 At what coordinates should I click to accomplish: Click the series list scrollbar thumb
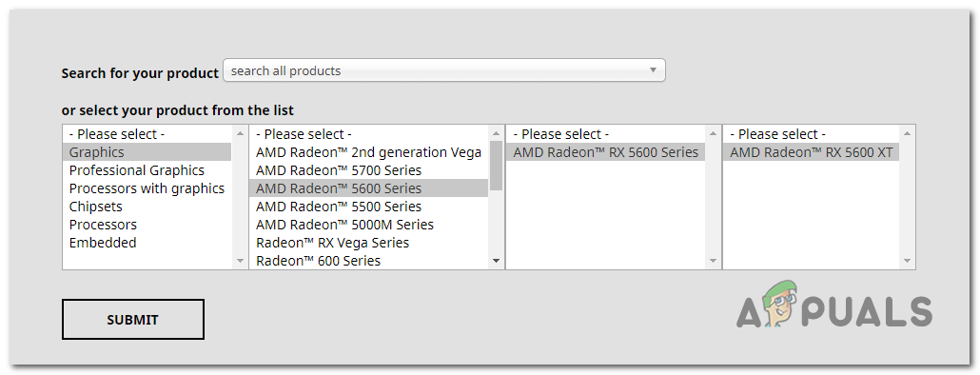point(497,165)
